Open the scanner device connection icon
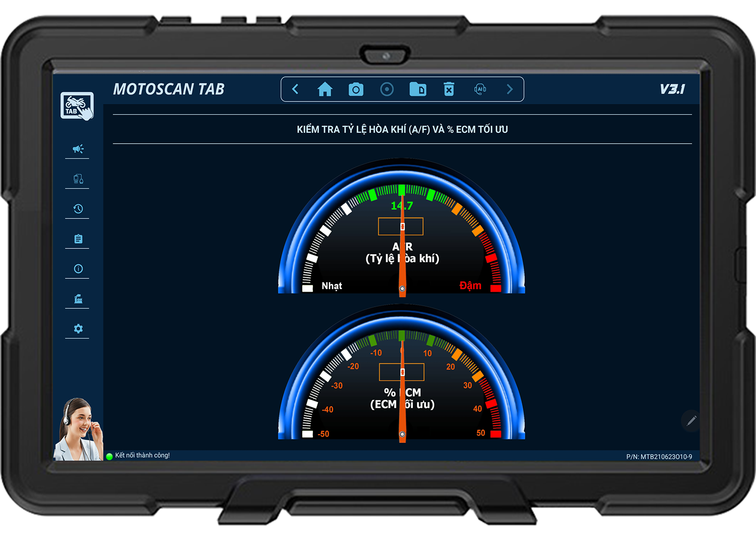Image resolution: width=756 pixels, height=541 pixels. [78, 179]
